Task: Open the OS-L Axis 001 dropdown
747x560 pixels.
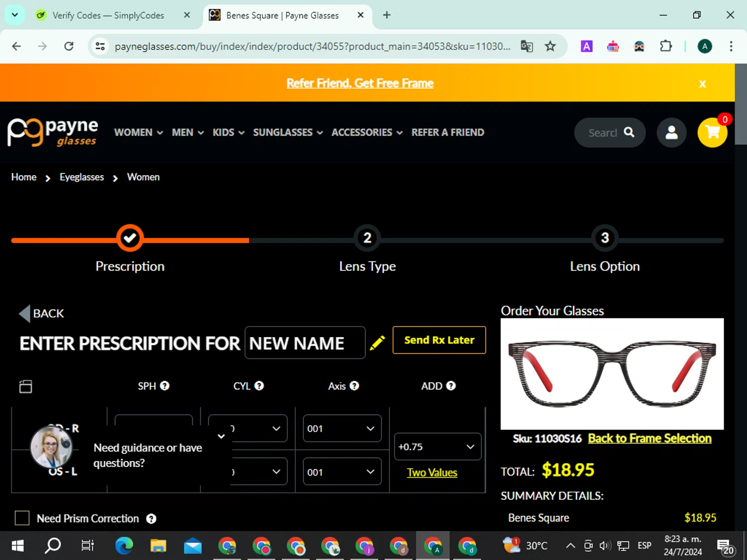Action: [x=342, y=471]
